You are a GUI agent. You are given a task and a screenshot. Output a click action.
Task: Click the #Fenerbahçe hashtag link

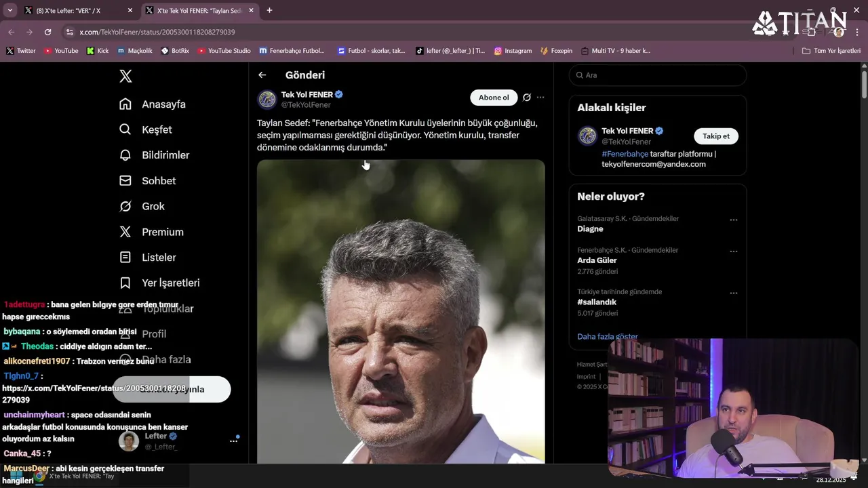(x=625, y=154)
